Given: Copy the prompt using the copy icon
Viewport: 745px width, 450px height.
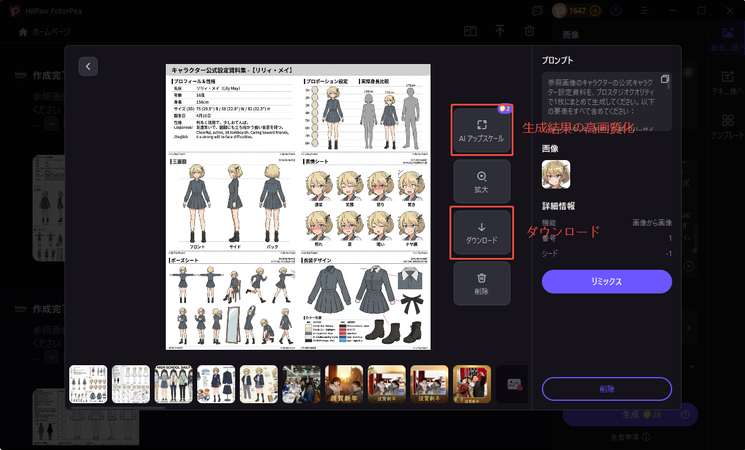Looking at the screenshot, I should [x=664, y=79].
